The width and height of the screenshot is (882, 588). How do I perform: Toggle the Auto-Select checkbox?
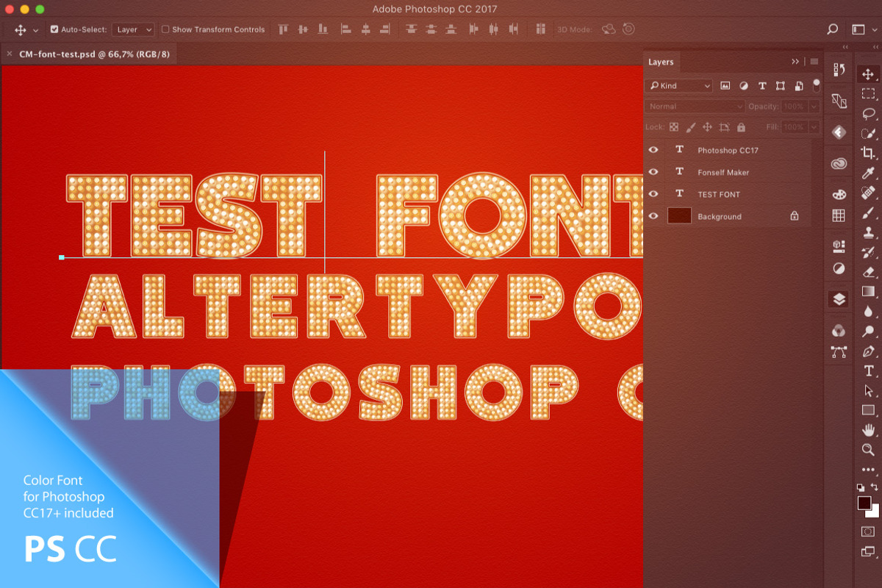click(x=54, y=29)
